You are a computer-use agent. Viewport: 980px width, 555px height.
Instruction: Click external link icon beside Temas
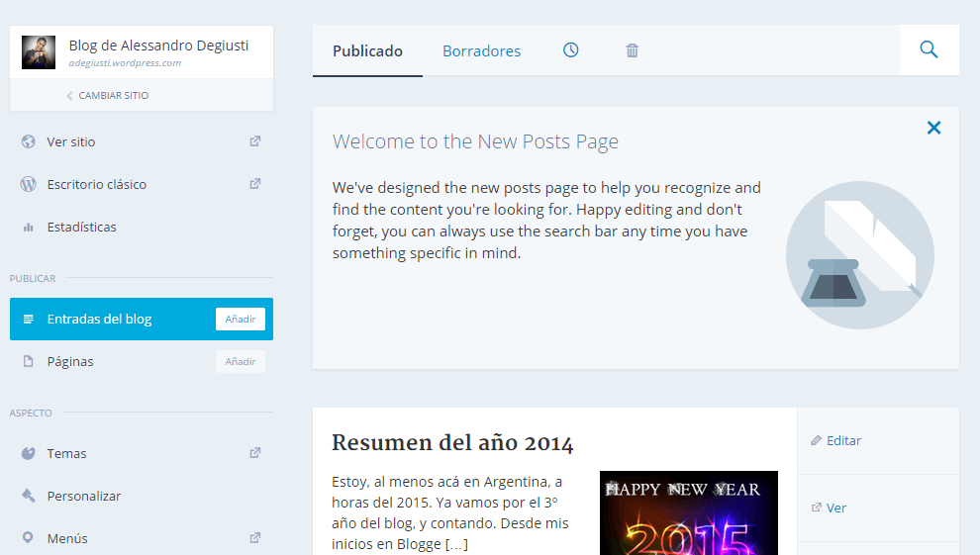[255, 453]
